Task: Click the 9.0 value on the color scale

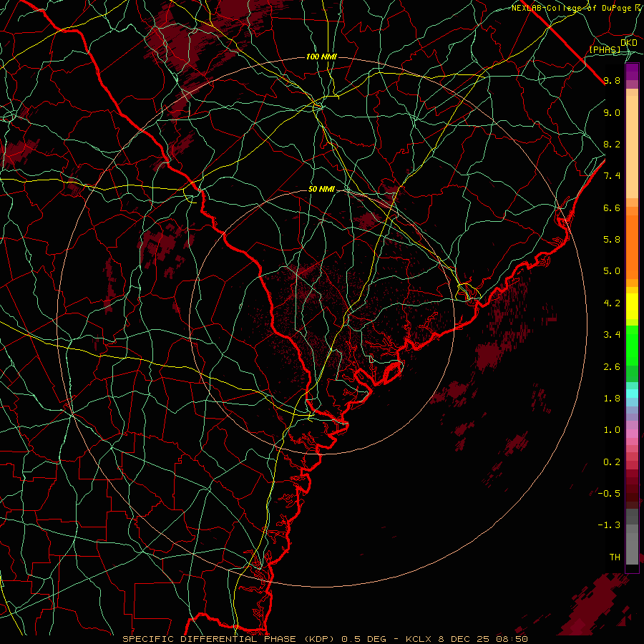Action: (612, 112)
